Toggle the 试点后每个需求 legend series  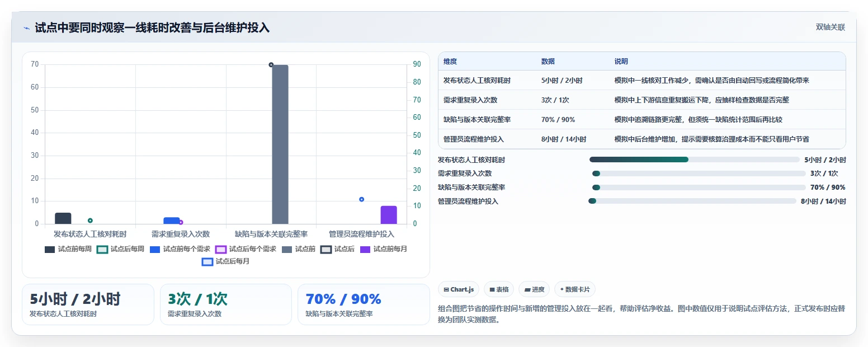[246, 249]
